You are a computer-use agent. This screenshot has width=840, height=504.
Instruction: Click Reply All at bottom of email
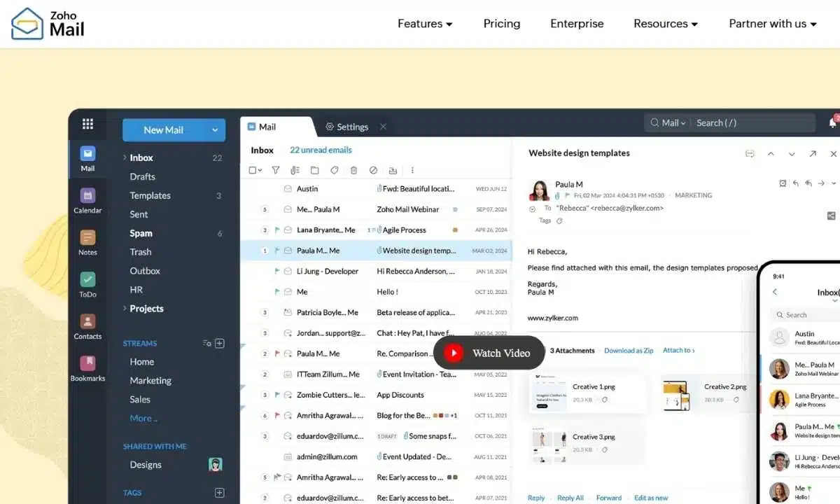pos(570,498)
